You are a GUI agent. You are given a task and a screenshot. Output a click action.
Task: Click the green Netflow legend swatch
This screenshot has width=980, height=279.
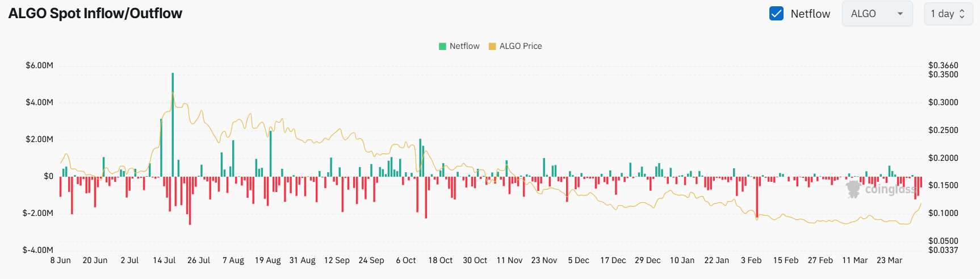(442, 46)
